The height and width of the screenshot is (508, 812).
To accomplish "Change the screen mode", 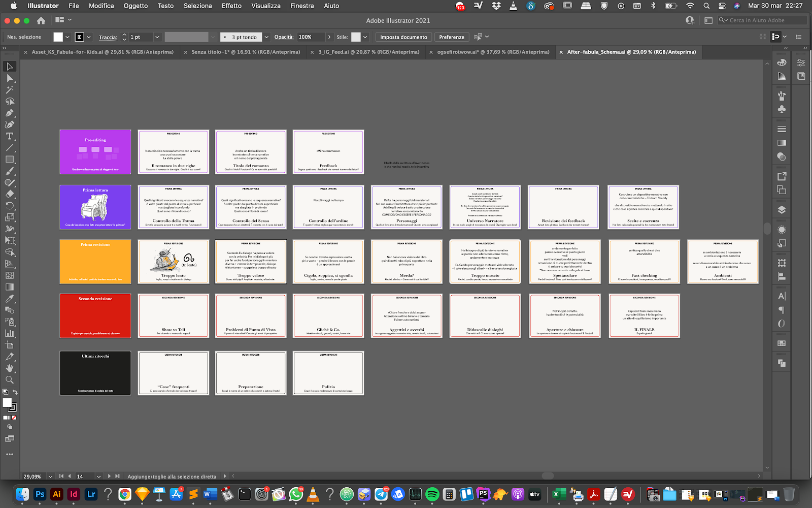I will click(10, 439).
